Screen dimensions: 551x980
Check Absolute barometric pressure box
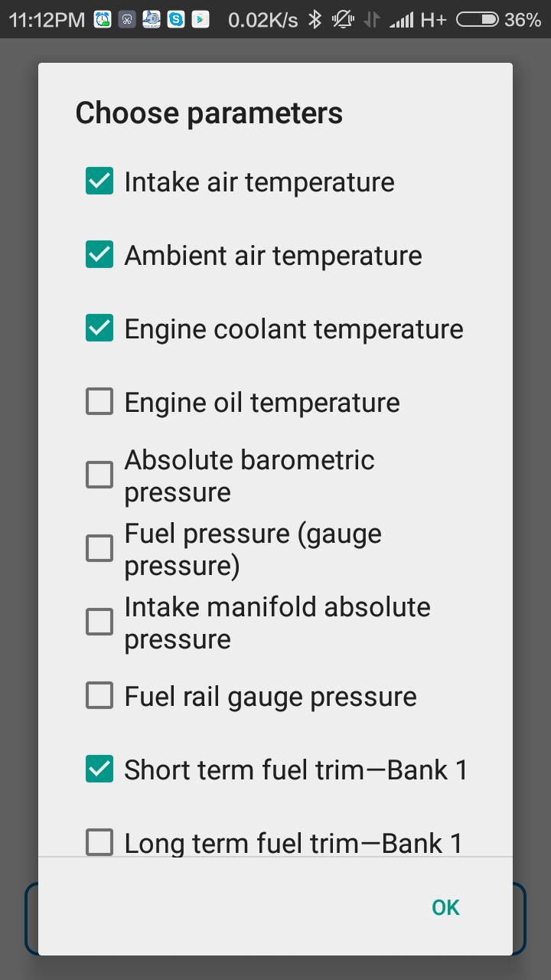click(x=99, y=475)
